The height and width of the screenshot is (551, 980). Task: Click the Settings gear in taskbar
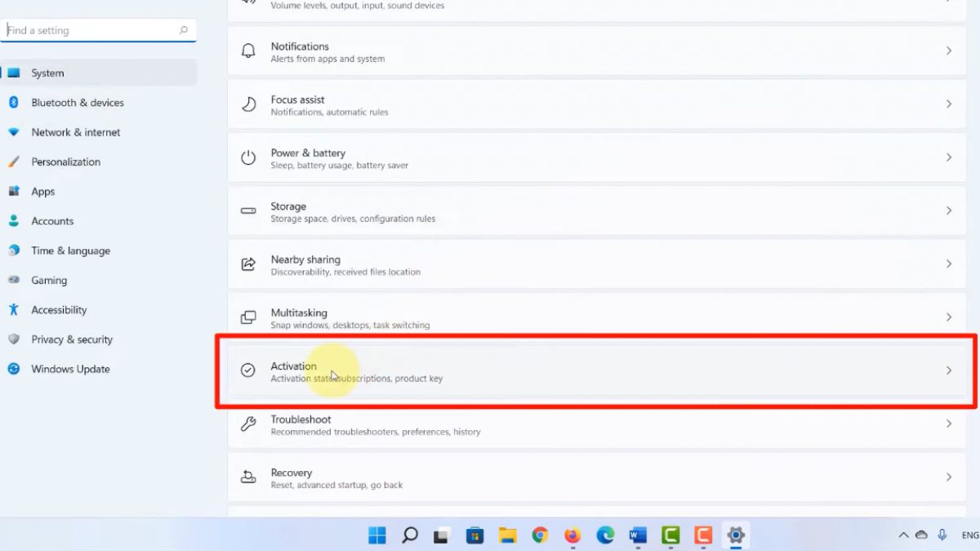(x=736, y=535)
